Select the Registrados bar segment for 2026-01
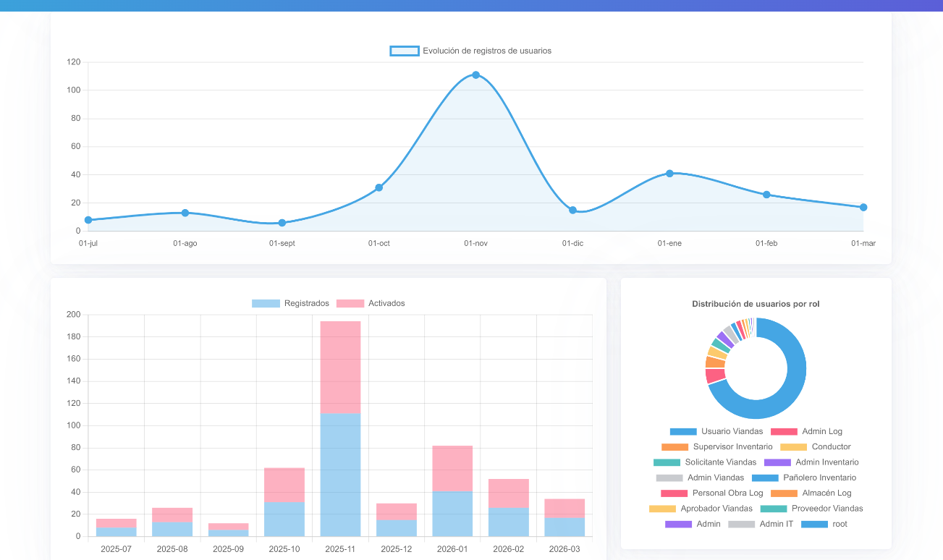 452,514
